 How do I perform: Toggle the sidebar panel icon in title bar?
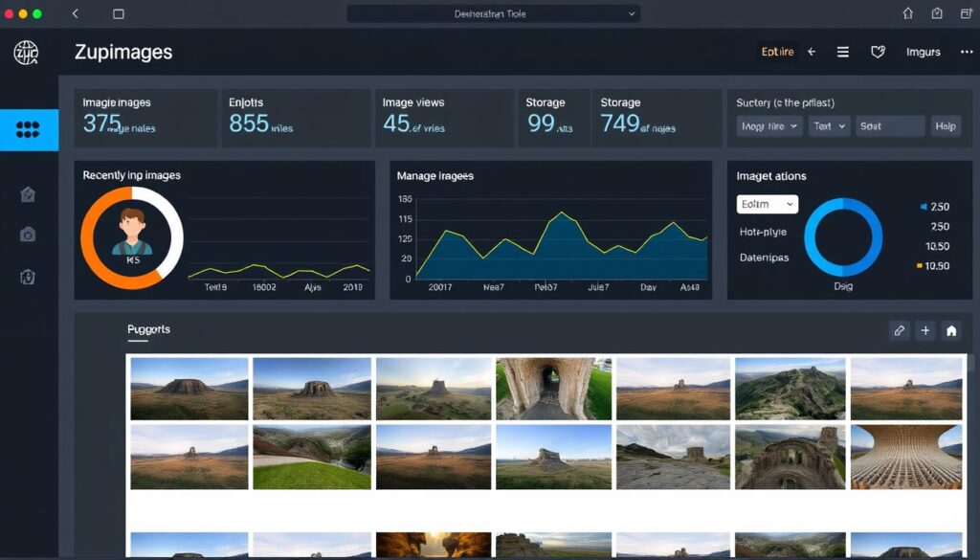[x=118, y=13]
